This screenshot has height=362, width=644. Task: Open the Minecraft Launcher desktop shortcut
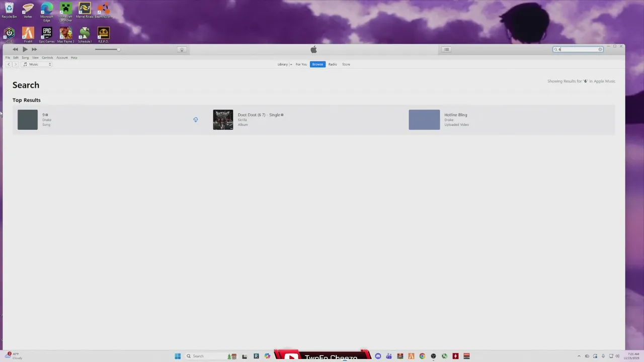click(66, 11)
